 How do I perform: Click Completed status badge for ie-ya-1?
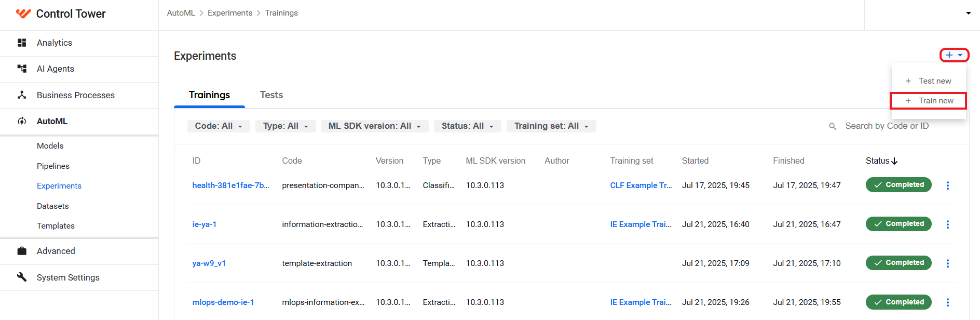click(899, 224)
